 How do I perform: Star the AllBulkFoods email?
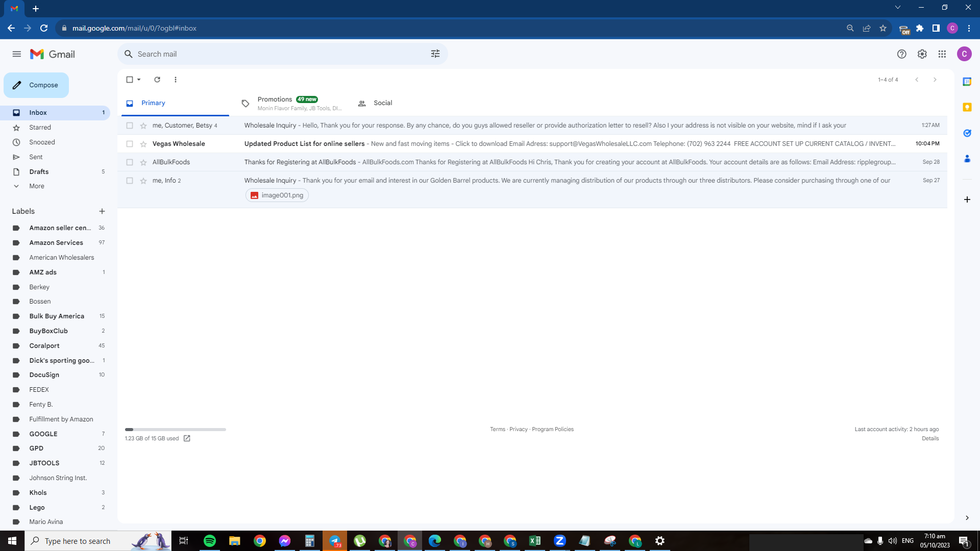143,162
